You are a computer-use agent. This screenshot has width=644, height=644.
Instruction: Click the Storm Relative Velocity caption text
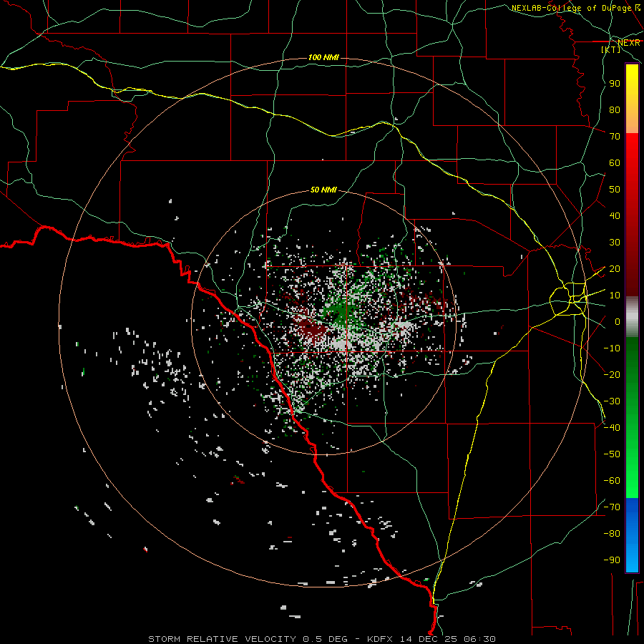pyautogui.click(x=321, y=639)
